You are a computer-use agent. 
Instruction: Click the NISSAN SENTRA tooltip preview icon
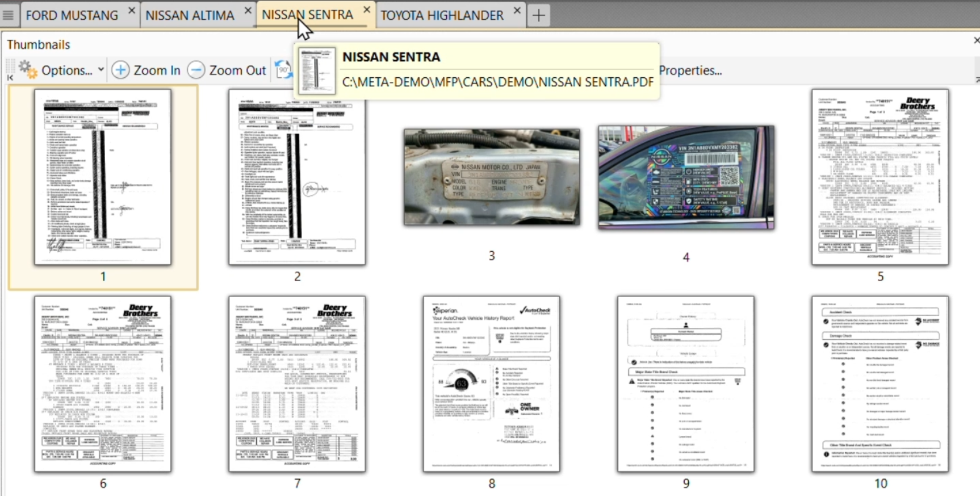[317, 70]
